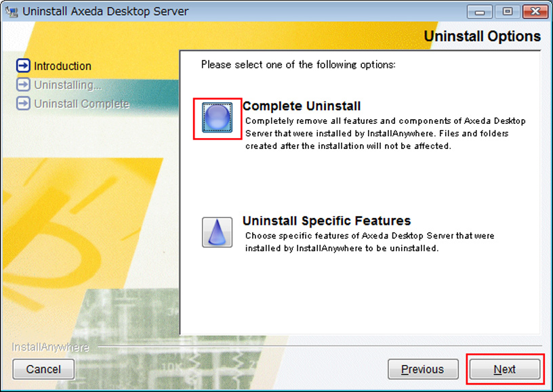Image resolution: width=553 pixels, height=392 pixels.
Task: Cancel the uninstall wizard
Action: tap(43, 369)
